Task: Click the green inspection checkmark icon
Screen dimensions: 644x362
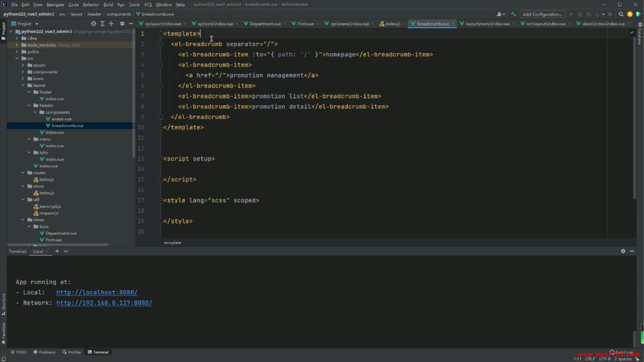Action: (x=632, y=33)
